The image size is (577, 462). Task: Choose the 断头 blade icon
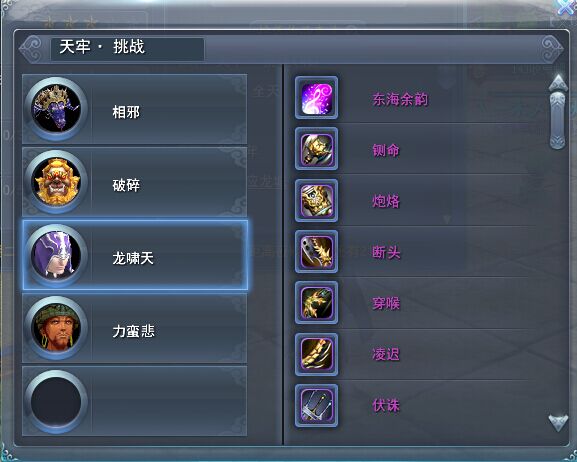(x=316, y=252)
